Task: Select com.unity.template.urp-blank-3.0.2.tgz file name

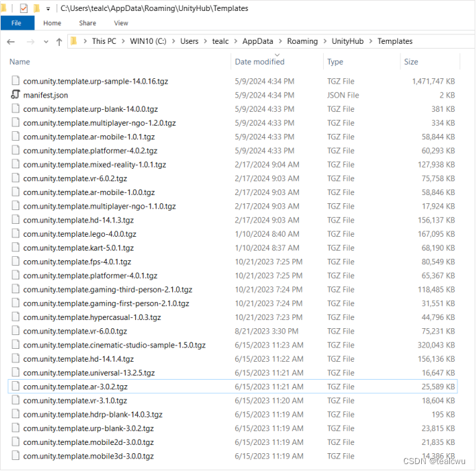Action: pyautogui.click(x=88, y=428)
